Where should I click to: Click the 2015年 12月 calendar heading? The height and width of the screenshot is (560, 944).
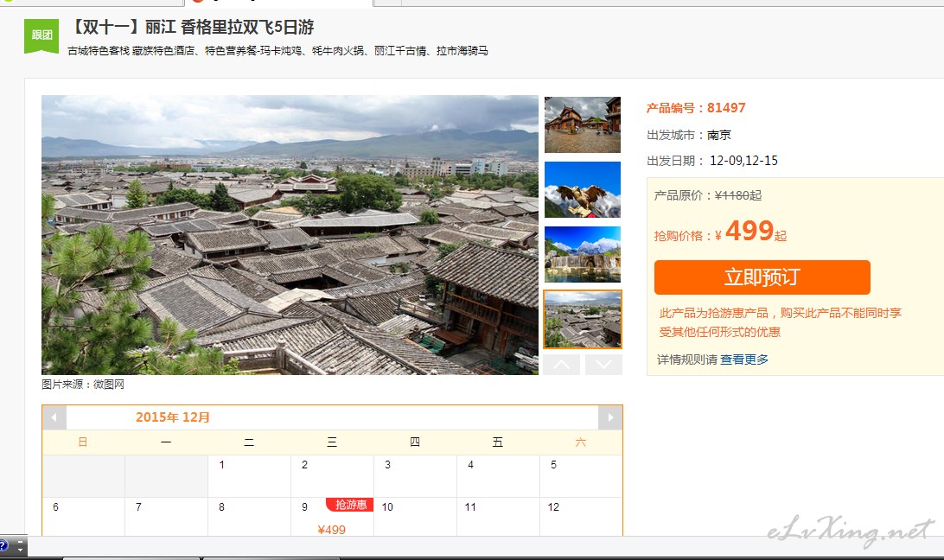click(173, 417)
